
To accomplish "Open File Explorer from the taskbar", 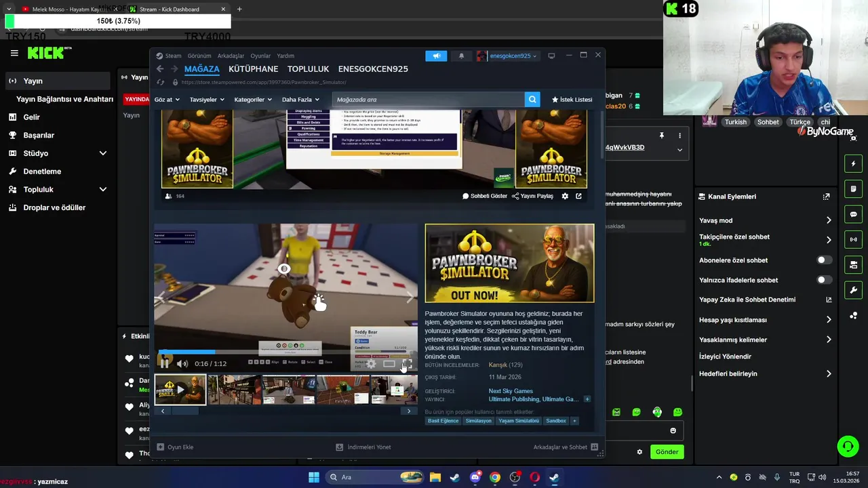I will (x=435, y=477).
